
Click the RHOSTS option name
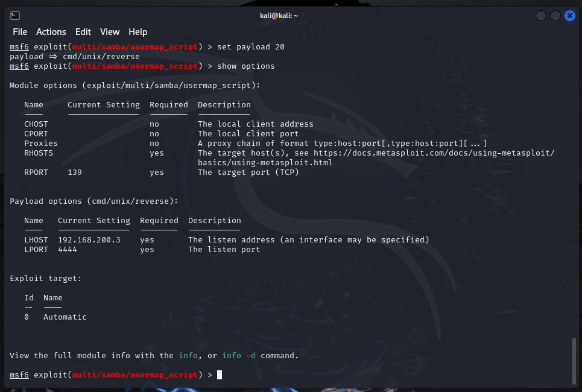[x=39, y=153]
